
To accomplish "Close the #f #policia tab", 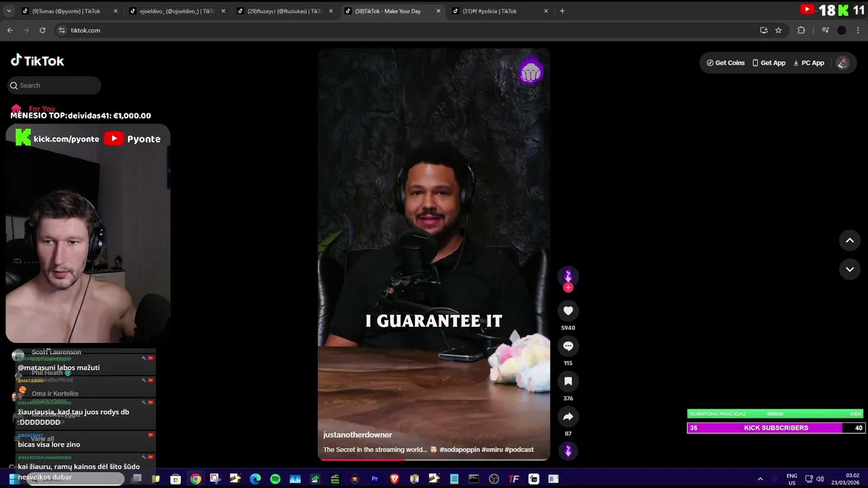I will (x=546, y=11).
